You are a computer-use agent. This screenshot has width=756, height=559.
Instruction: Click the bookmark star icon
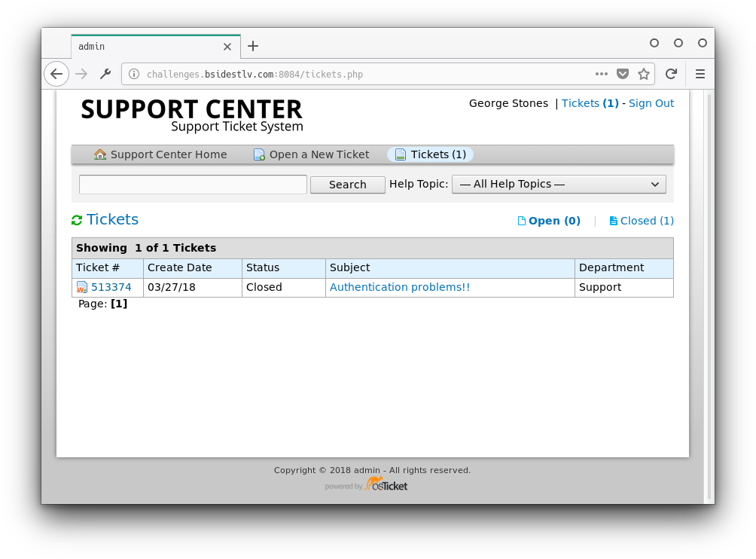point(644,74)
